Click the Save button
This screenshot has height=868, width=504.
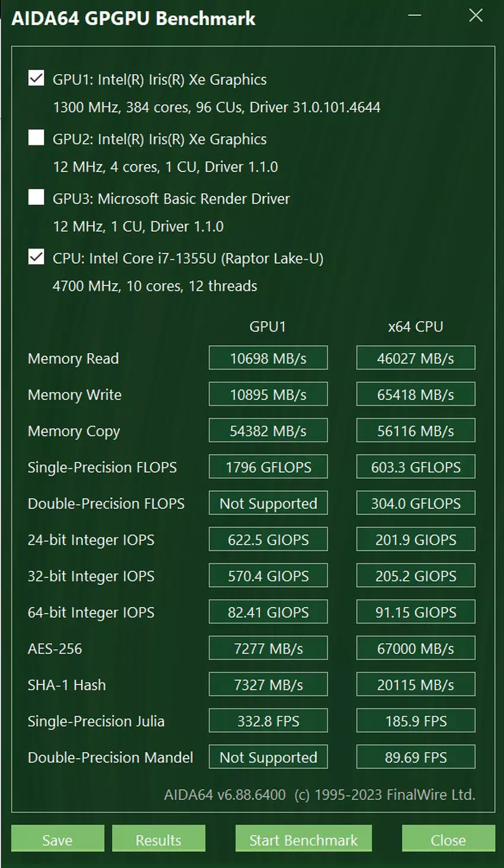[x=58, y=840]
